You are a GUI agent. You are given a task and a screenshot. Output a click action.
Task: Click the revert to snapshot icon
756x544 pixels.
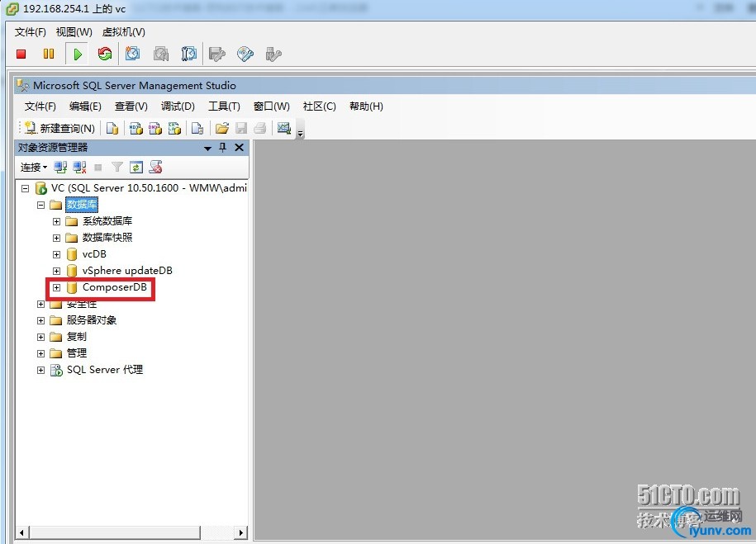pyautogui.click(x=160, y=54)
